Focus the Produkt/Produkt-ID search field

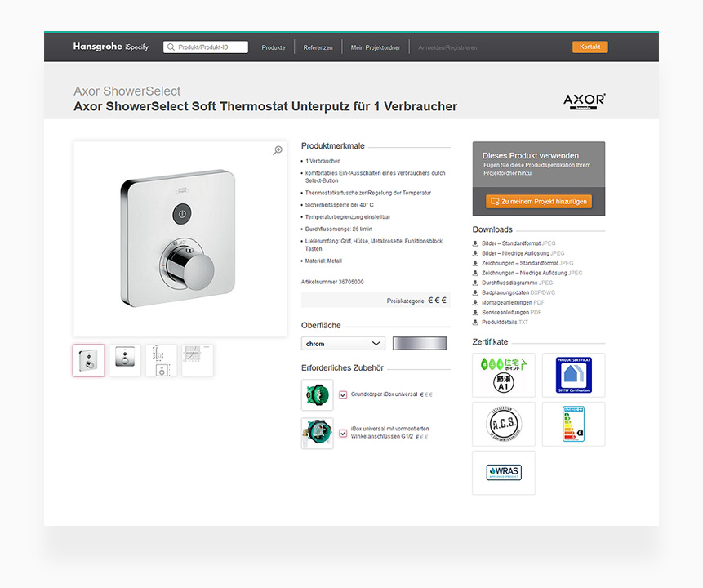[206, 47]
